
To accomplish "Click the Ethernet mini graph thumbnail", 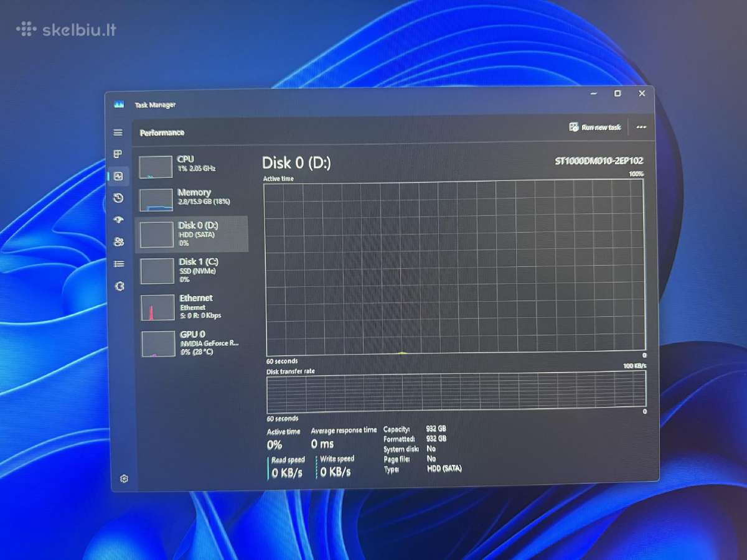I will click(158, 307).
